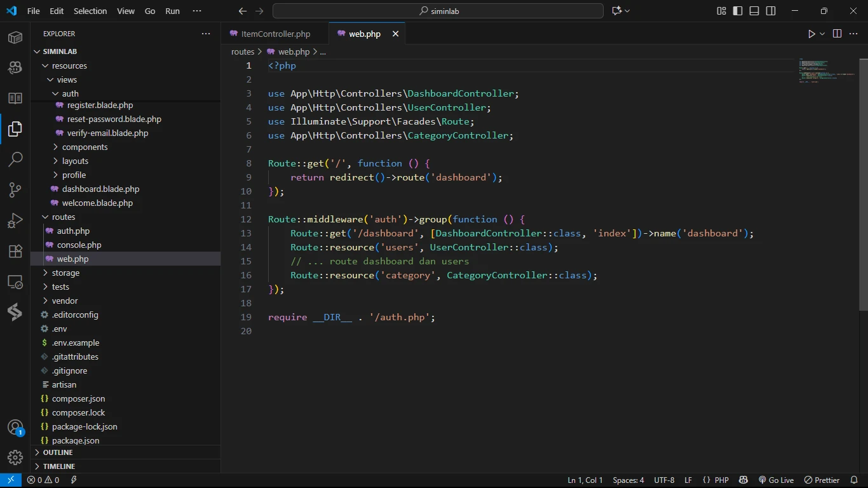Expand the components folder
This screenshot has height=488, width=868.
coord(85,147)
